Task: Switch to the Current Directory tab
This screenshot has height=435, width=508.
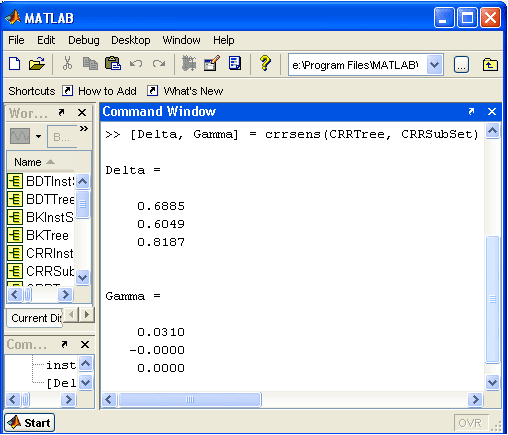Action: [x=35, y=318]
